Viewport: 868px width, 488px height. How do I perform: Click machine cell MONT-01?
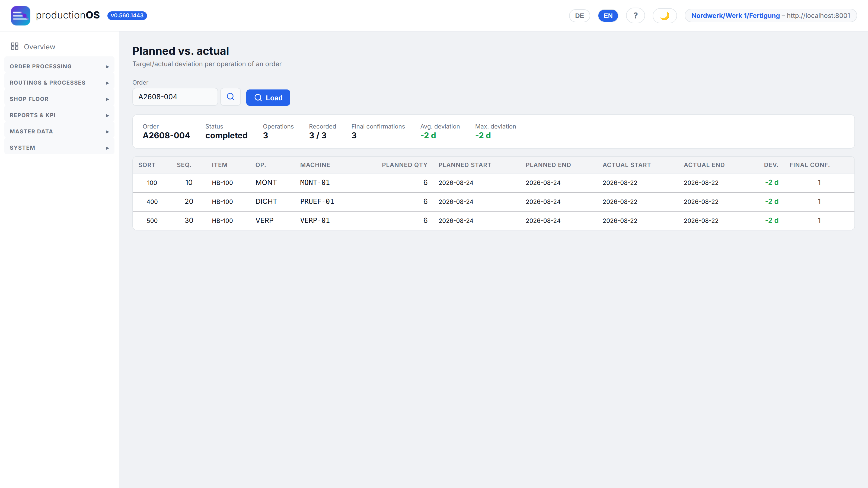click(x=315, y=182)
